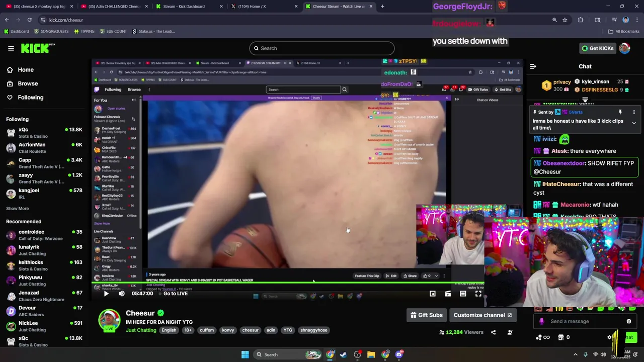Viewport: 644px width, 362px height.
Task: Open Jenazad in Recommended list
Action: (x=44, y=296)
